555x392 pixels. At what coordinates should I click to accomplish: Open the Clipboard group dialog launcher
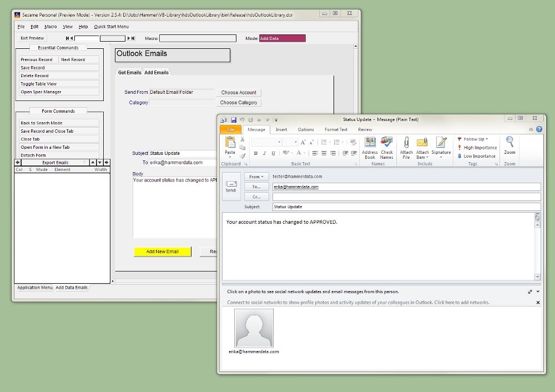[245, 164]
